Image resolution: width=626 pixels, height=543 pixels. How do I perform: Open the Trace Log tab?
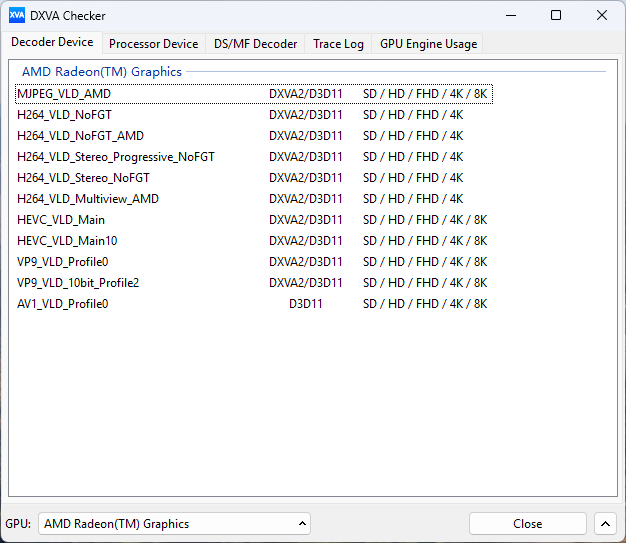pyautogui.click(x=338, y=44)
